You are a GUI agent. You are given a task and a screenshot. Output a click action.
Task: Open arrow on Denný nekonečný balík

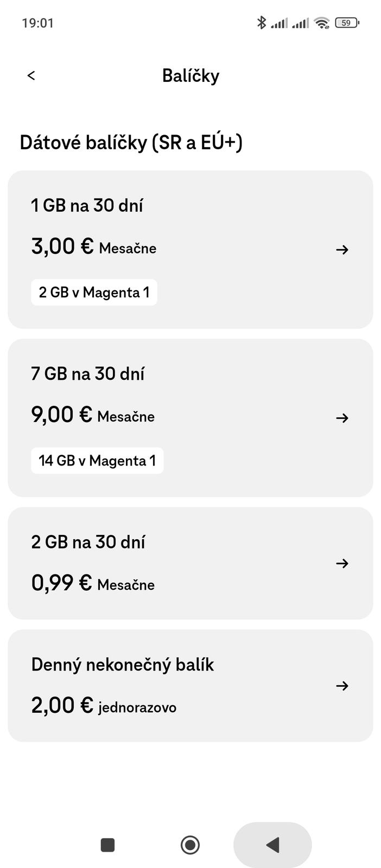(342, 686)
